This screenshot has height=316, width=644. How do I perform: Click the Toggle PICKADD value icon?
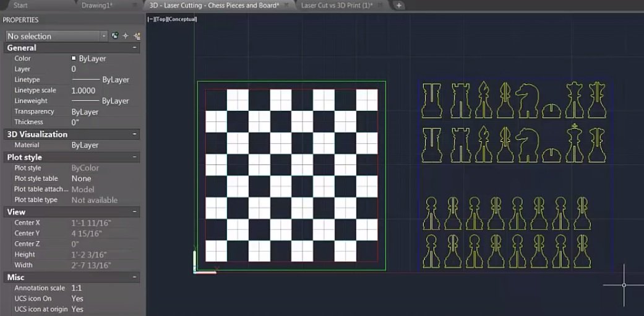click(x=114, y=36)
